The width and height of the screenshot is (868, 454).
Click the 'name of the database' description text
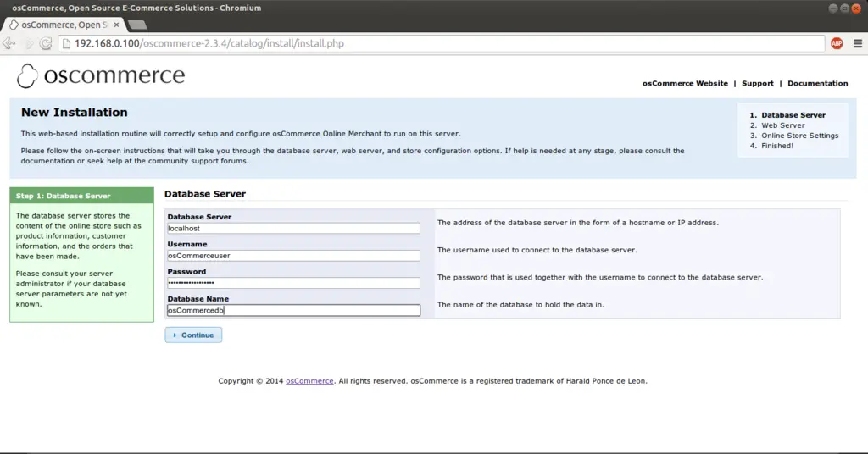click(520, 305)
